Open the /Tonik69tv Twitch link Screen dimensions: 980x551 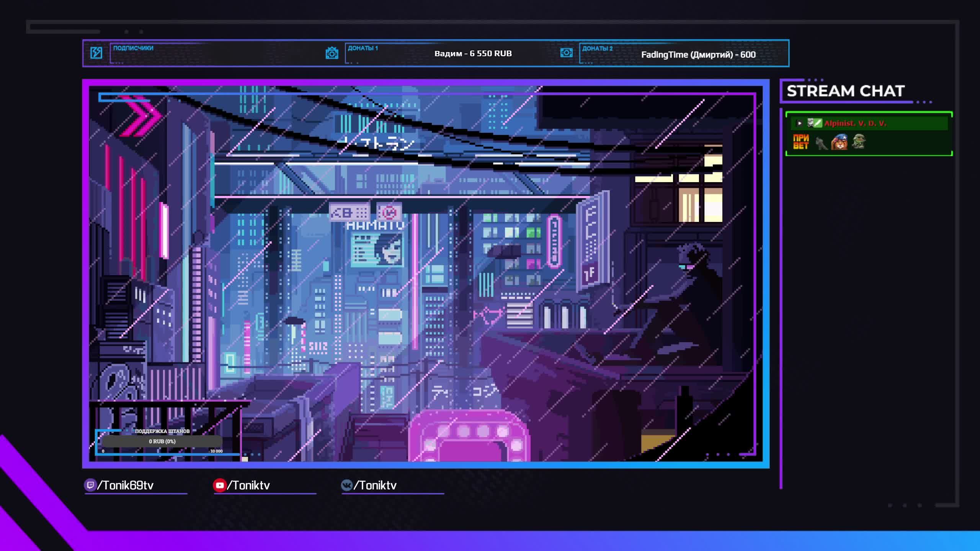coord(125,485)
